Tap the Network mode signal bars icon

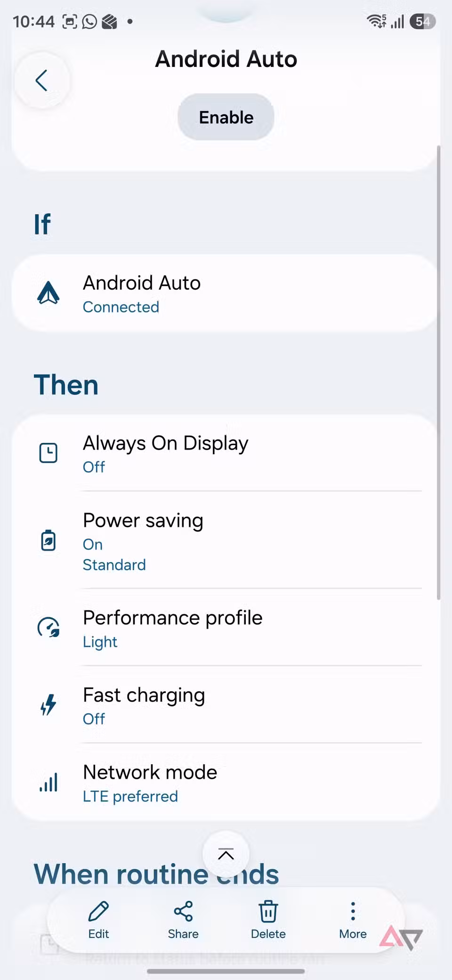point(48,782)
